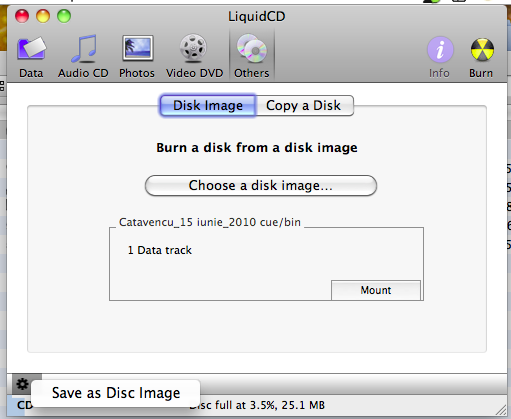The image size is (511, 419).
Task: Click the green zoom window button
Action: click(64, 16)
